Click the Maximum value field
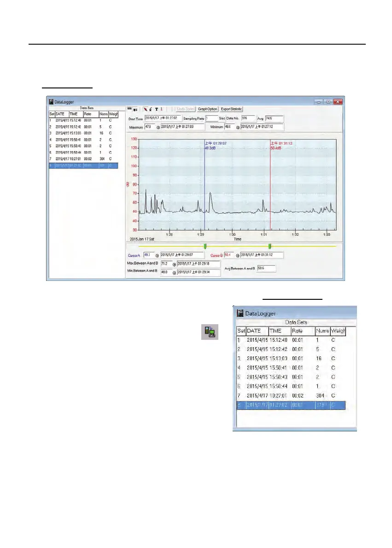Viewport: 392px width, 548px height. coord(150,127)
